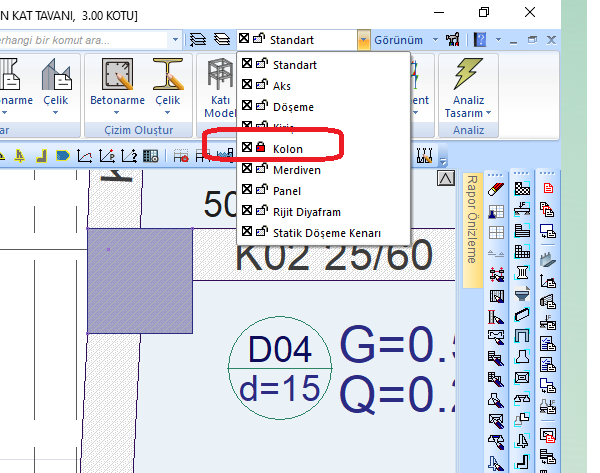
Task: Open the building grid settings icon
Action: click(150, 156)
